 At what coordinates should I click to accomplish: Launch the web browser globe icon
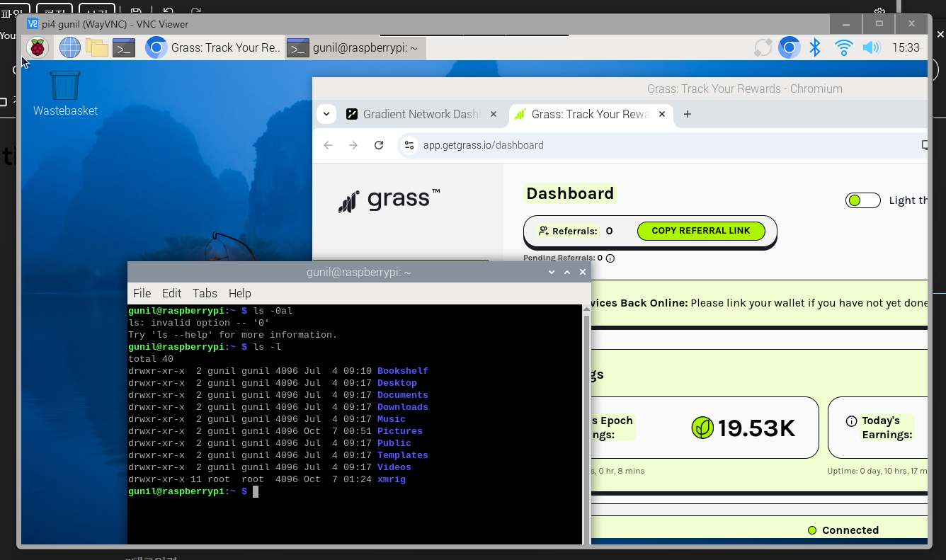(69, 47)
